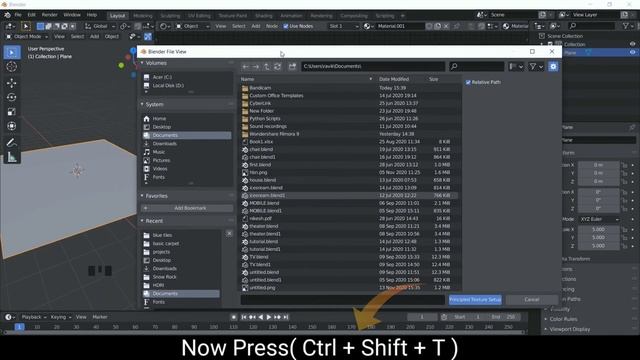Cancel the file view dialog
Image resolution: width=640 pixels, height=360 pixels.
coord(532,300)
